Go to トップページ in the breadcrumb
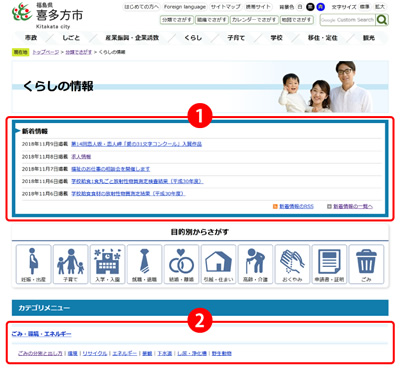This screenshot has width=400, height=370. [x=46, y=52]
